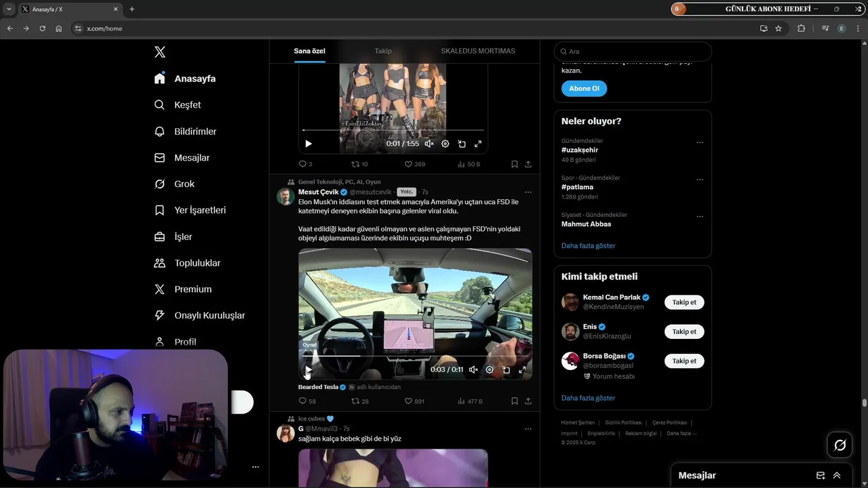Open İşler jobs page

pyautogui.click(x=173, y=237)
